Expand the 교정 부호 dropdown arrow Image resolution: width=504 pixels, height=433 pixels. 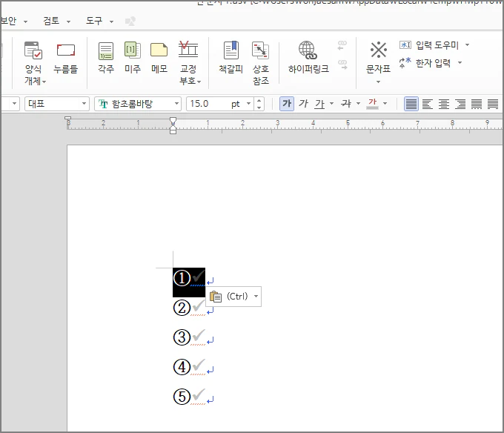tap(199, 82)
